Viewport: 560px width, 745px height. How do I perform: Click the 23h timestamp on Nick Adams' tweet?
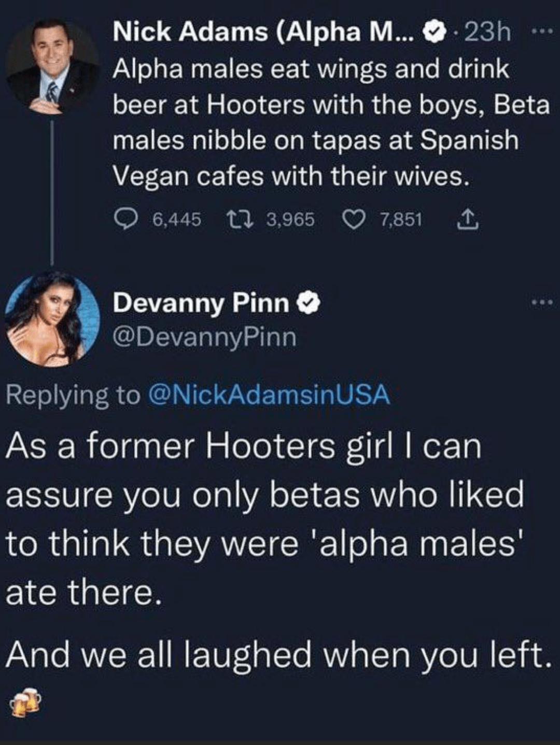pyautogui.click(x=488, y=33)
